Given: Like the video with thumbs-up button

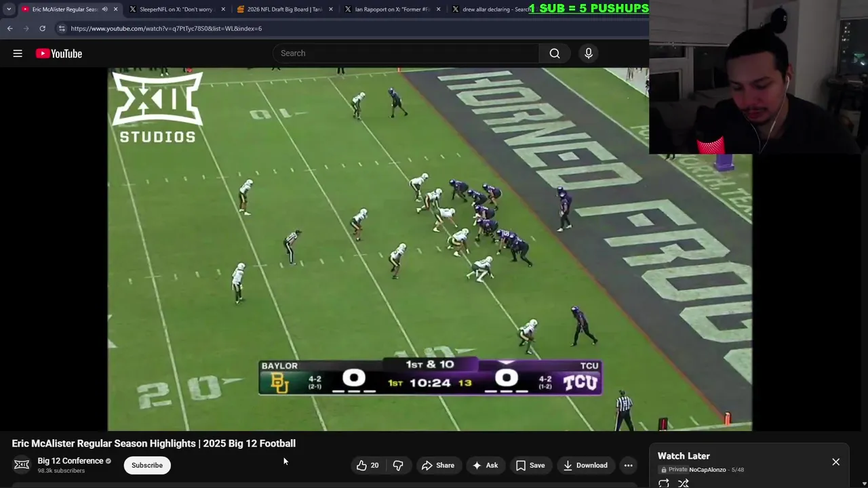Looking at the screenshot, I should pos(368,465).
